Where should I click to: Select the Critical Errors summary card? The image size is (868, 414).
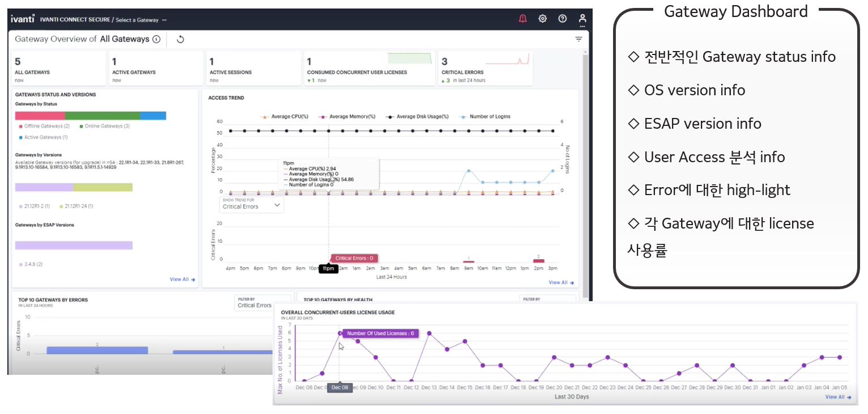pyautogui.click(x=486, y=68)
